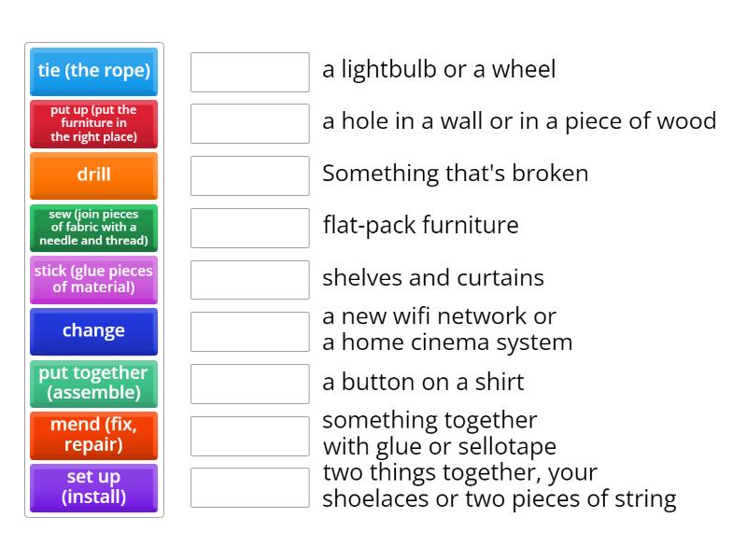747x560 pixels.
Task: Click the dark blue 'change' tile
Action: (93, 331)
